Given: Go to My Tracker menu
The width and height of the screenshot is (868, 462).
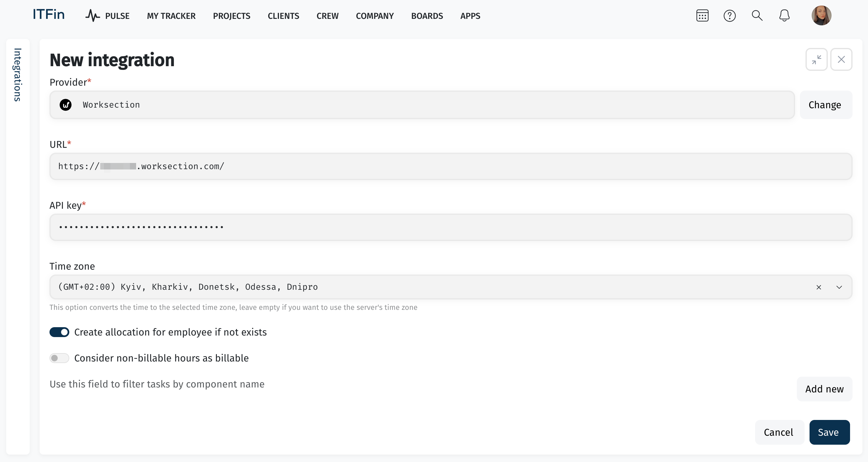Looking at the screenshot, I should pyautogui.click(x=171, y=16).
